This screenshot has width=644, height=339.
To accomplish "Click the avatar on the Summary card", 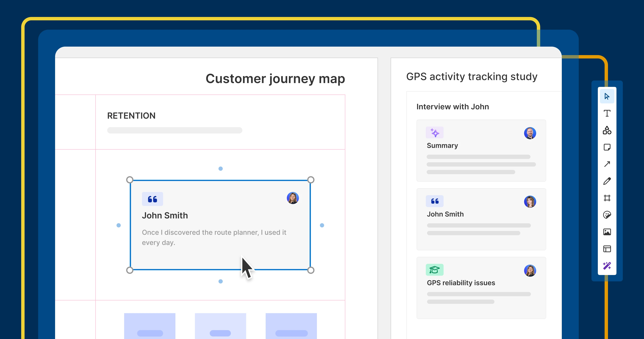I will pyautogui.click(x=530, y=133).
